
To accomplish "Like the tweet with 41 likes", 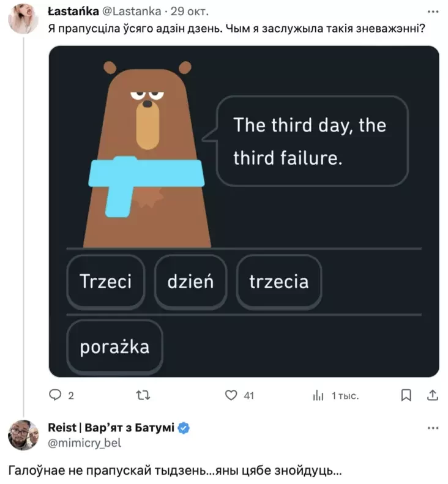I will tap(231, 395).
